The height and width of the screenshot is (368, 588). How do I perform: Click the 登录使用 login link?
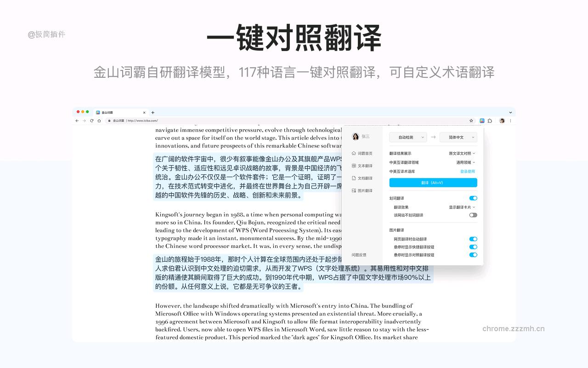468,172
